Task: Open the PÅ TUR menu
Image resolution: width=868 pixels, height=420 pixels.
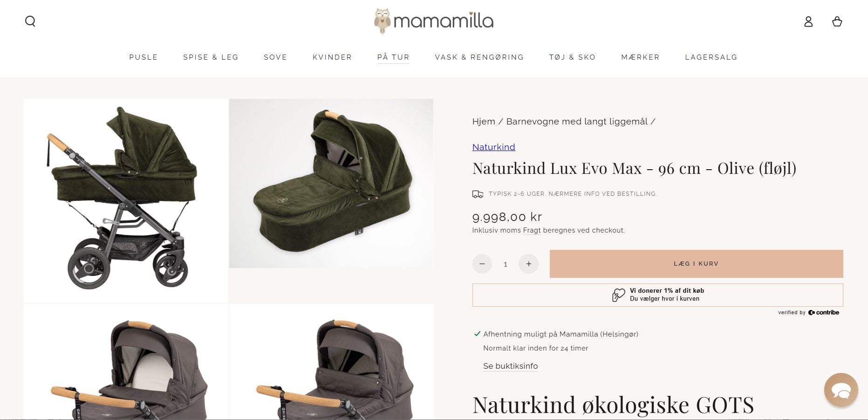Action: [393, 57]
